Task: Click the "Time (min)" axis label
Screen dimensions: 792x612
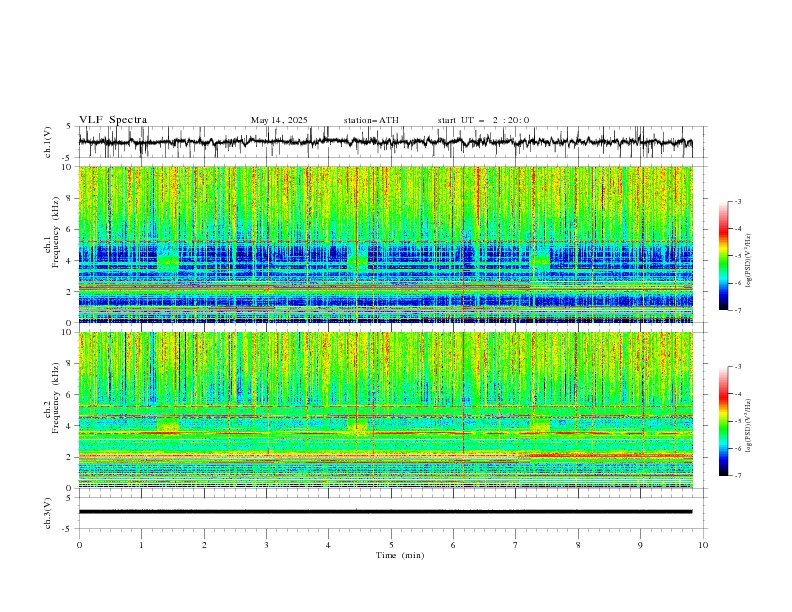Action: pyautogui.click(x=400, y=555)
